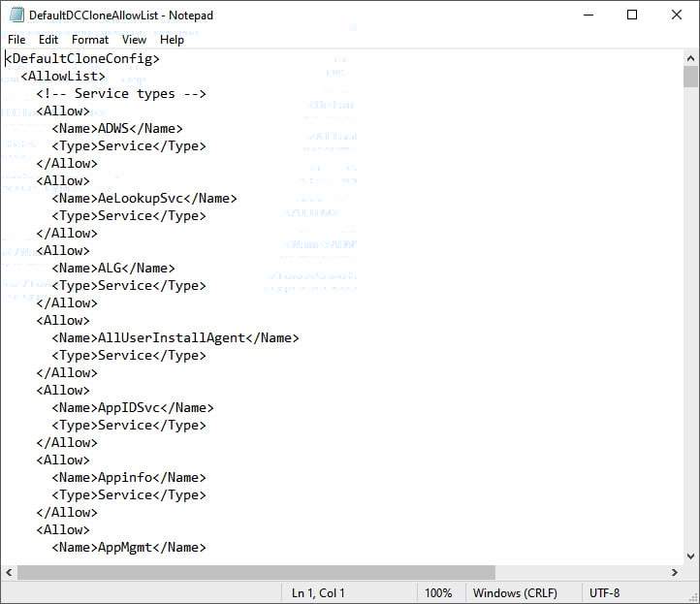700x604 pixels.
Task: Maximize the Notepad window
Action: point(632,15)
